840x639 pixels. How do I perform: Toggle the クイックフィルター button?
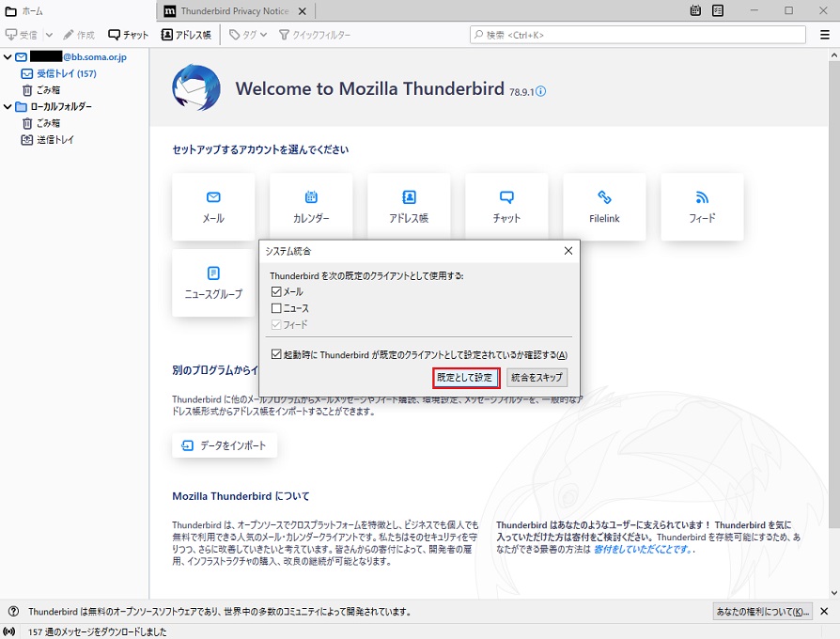(315, 35)
